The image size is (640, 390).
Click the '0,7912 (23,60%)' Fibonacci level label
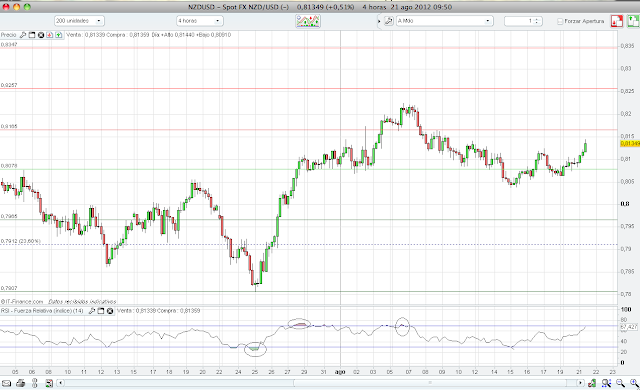click(x=20, y=241)
